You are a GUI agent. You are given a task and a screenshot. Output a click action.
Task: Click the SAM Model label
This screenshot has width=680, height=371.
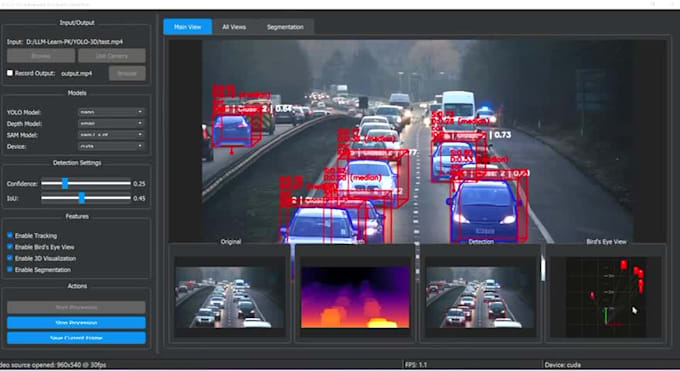point(22,135)
